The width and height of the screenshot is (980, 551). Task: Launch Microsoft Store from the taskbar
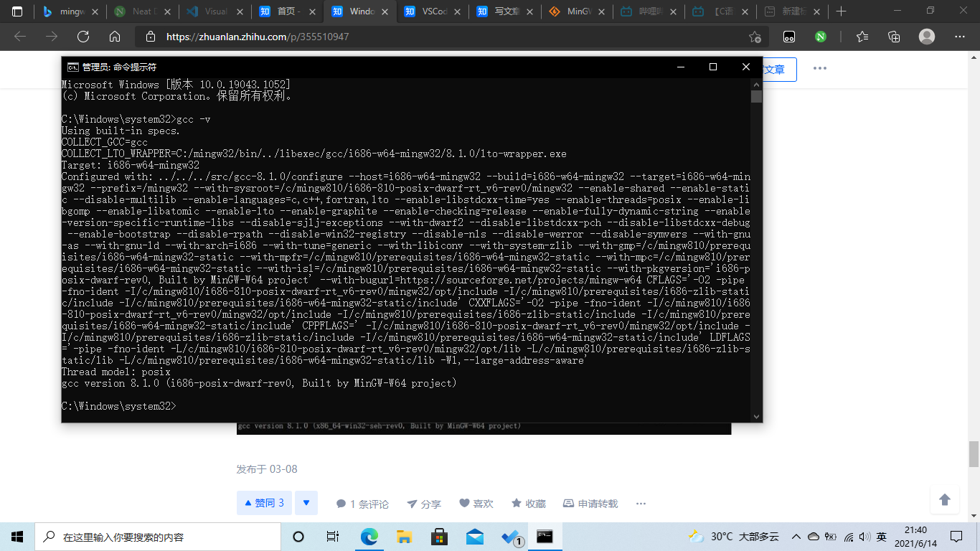pos(440,536)
